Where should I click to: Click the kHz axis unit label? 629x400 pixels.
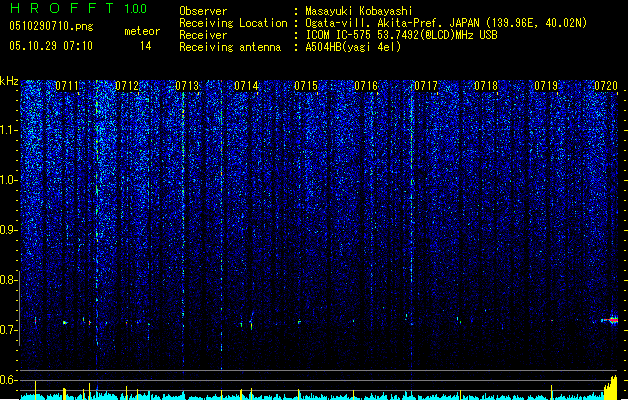click(x=9, y=81)
